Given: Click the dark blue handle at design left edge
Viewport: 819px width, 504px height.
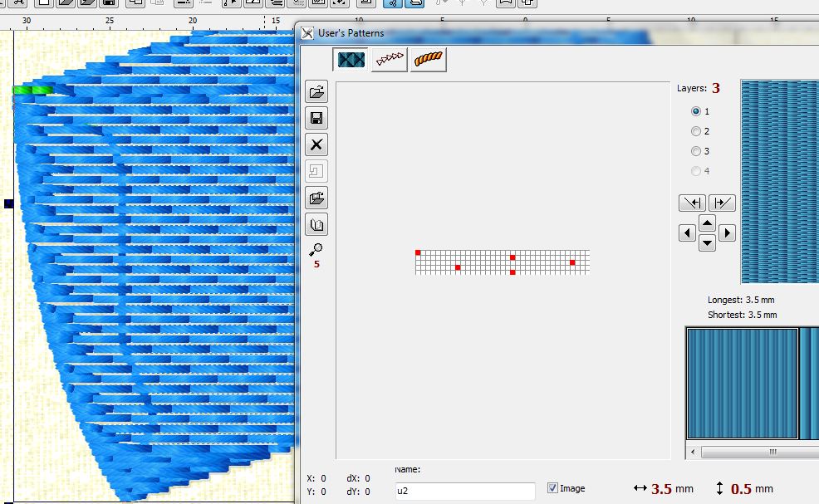Looking at the screenshot, I should click(9, 203).
